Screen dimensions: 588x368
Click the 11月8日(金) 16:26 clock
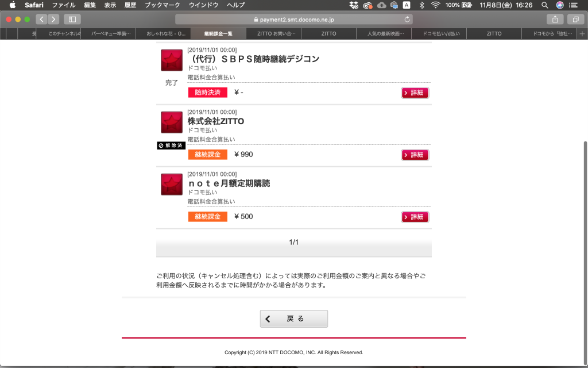[506, 5]
